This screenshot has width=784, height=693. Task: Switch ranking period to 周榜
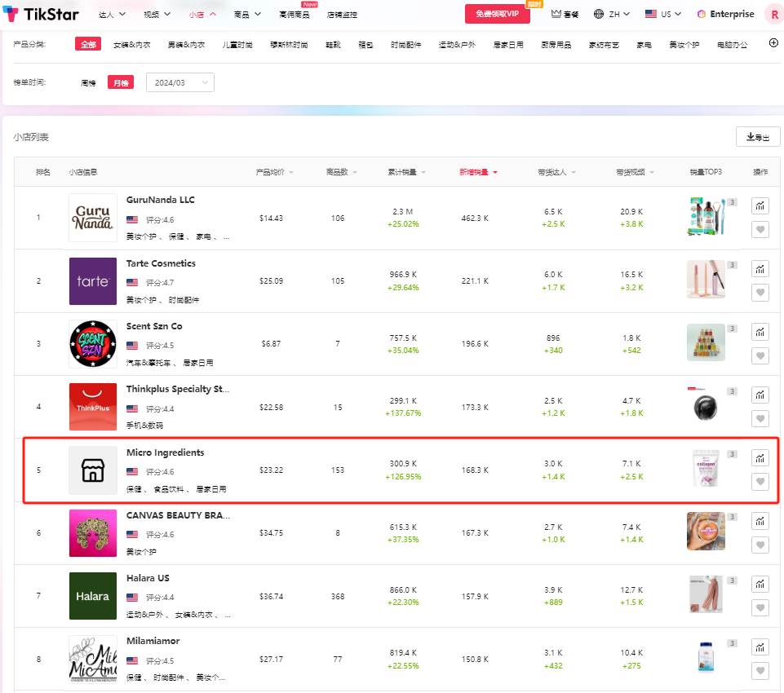[88, 82]
